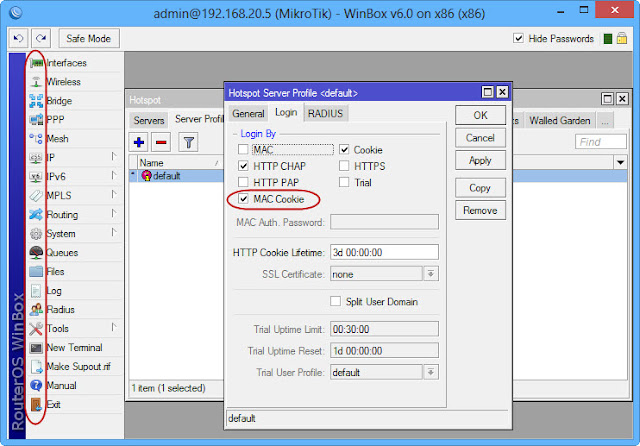Expand the Tools submenu arrow

pyautogui.click(x=114, y=327)
